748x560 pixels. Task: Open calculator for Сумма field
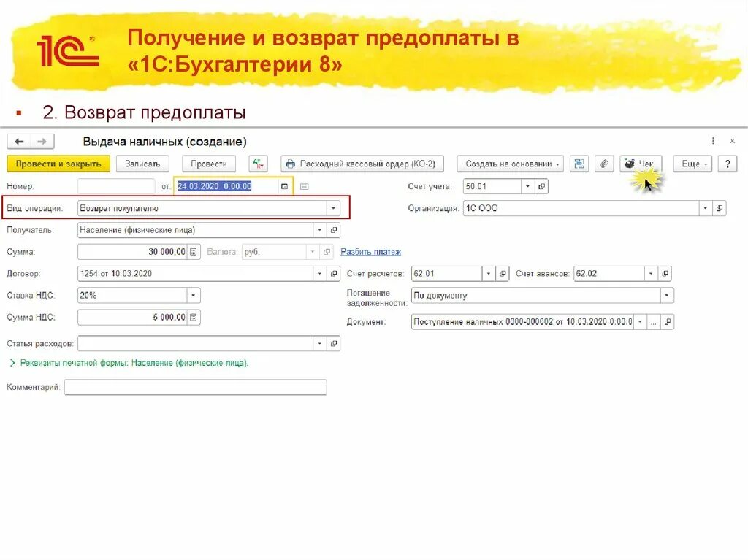(193, 252)
